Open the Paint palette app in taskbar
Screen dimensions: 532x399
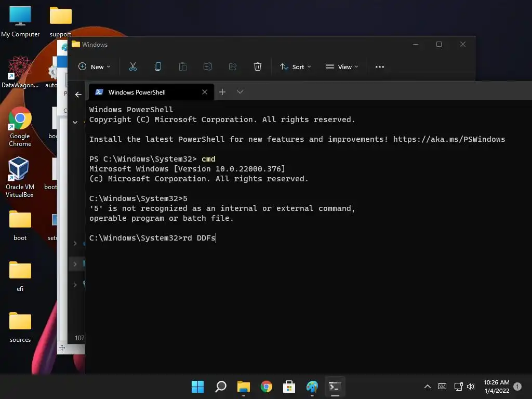click(312, 387)
